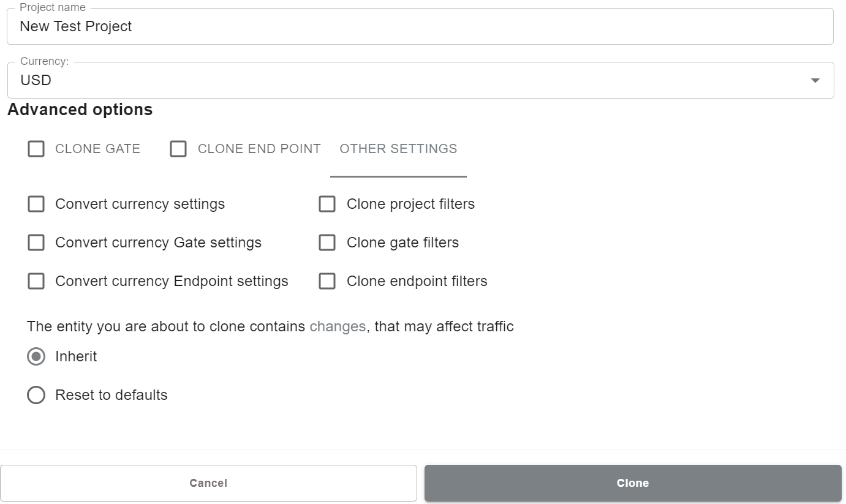Toggle the Clone gate filters checkbox
This screenshot has width=846, height=504.
pos(327,243)
